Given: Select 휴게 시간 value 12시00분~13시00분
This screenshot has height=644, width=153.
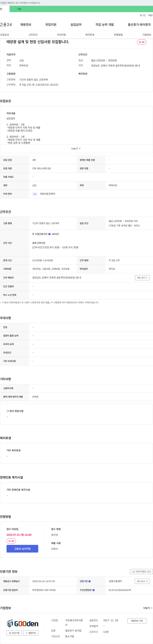Looking at the screenshot, I should [42, 260].
